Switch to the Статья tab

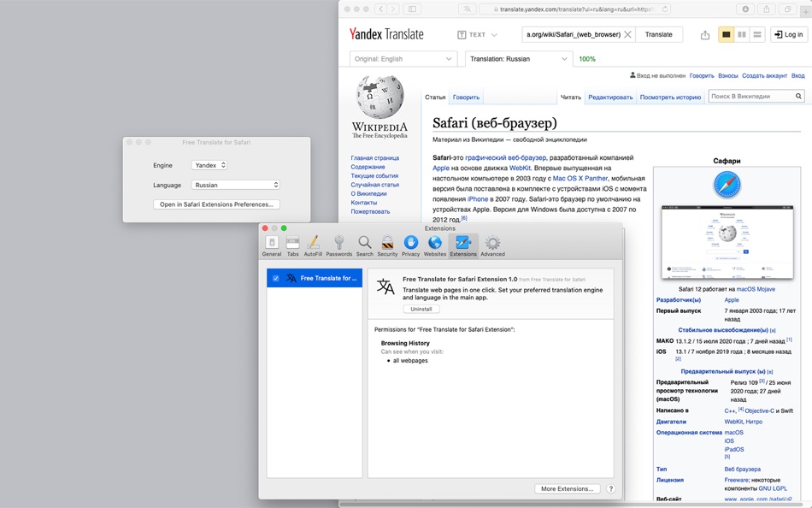(435, 97)
